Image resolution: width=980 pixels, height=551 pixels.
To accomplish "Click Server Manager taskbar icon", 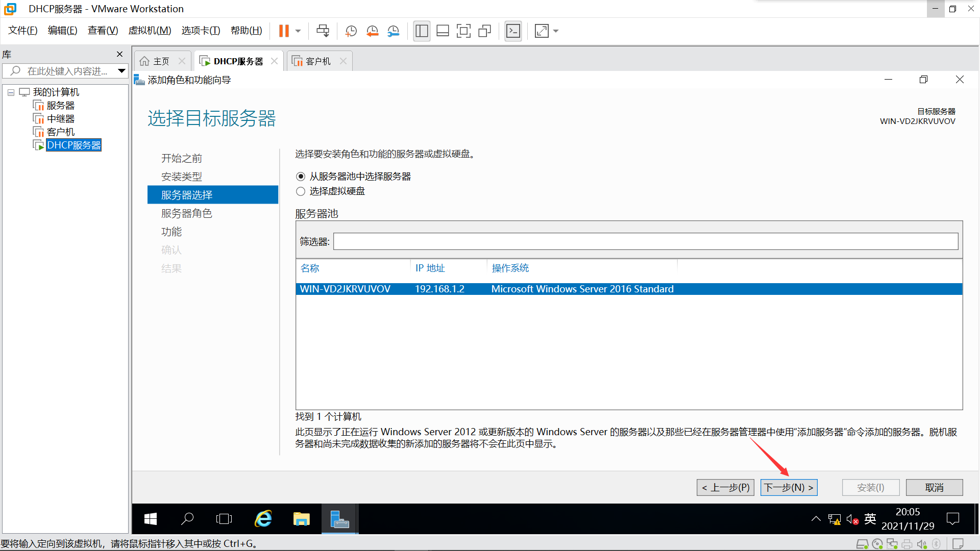I will pyautogui.click(x=339, y=519).
